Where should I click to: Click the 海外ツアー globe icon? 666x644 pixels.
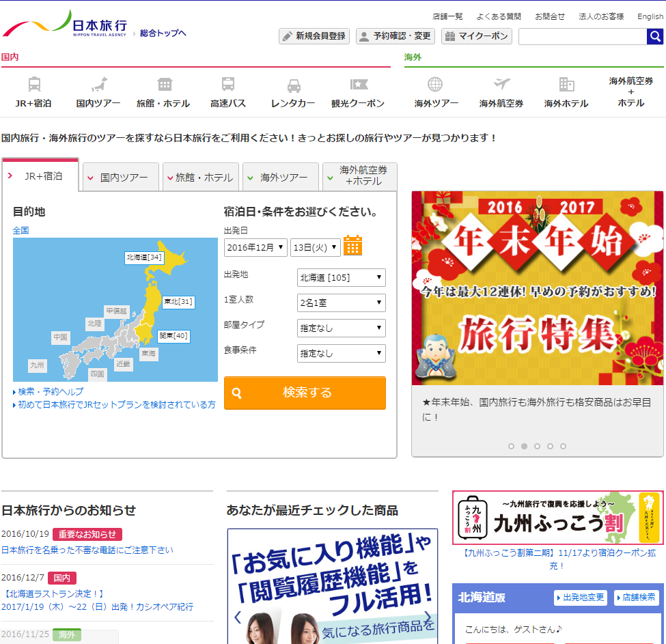(435, 85)
